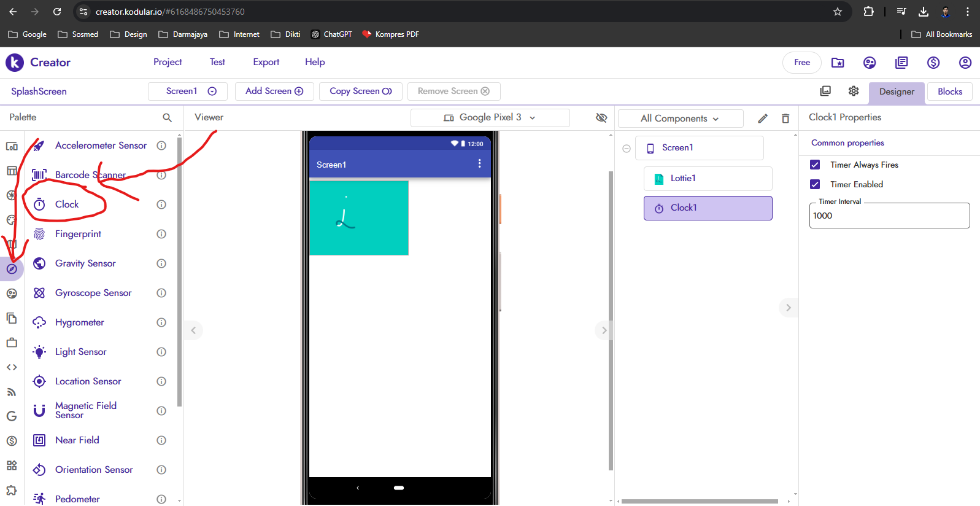Expand Common properties section
This screenshot has width=980, height=506.
click(847, 143)
